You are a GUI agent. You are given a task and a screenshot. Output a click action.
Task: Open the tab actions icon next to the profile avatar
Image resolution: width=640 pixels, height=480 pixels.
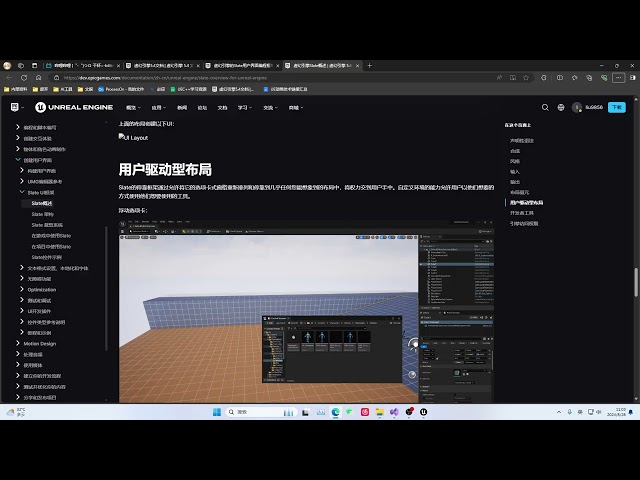[21, 65]
